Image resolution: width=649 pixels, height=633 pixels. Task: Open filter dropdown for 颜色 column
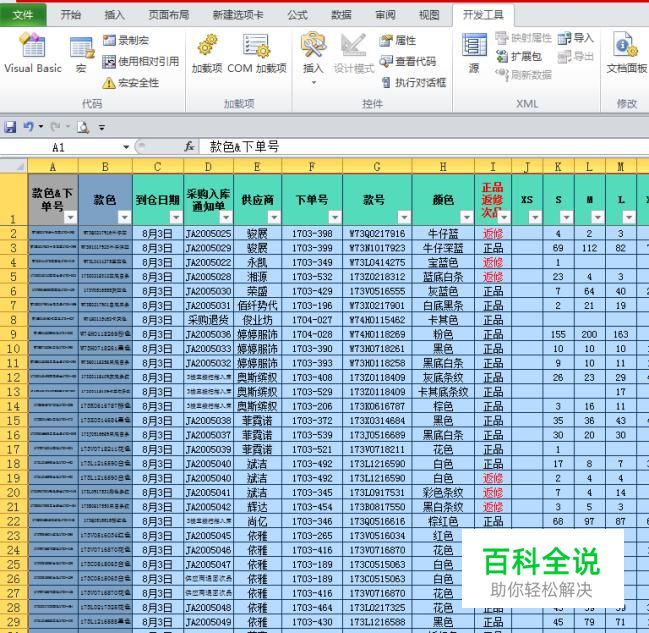tap(467, 217)
